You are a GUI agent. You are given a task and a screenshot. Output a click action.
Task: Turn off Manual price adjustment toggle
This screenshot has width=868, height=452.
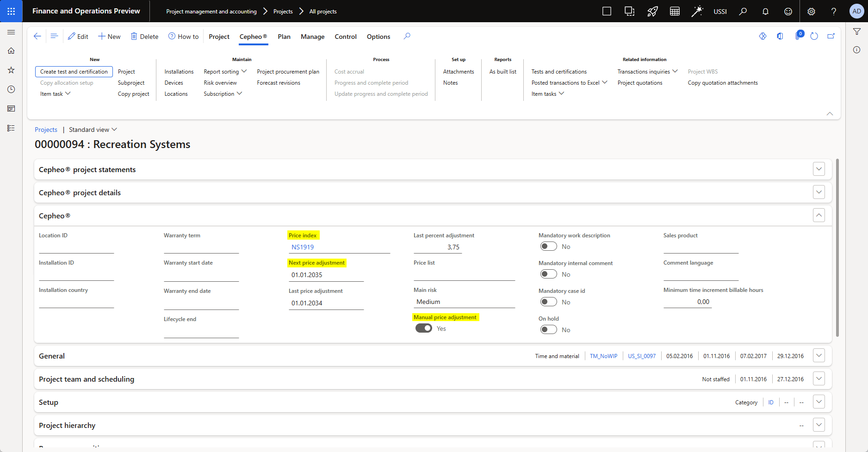tap(423, 328)
